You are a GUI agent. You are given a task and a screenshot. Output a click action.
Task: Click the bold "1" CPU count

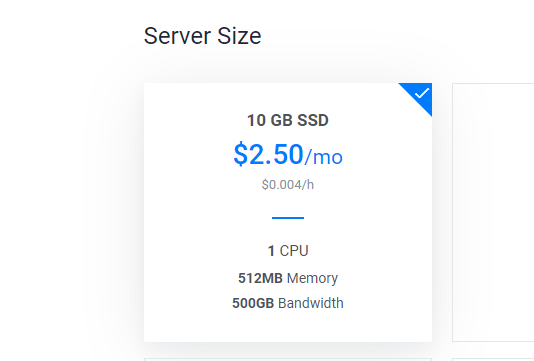[x=271, y=251]
